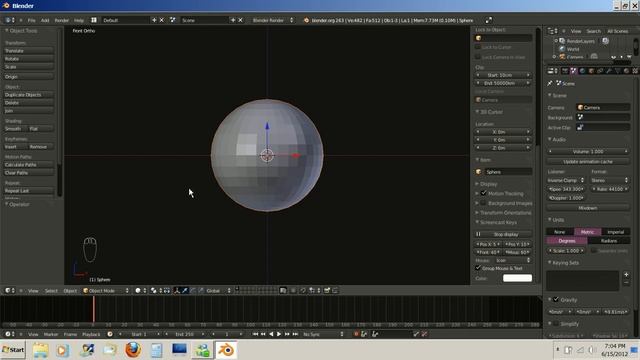
Task: Click the Material properties tab icon
Action: pyautogui.click(x=627, y=71)
